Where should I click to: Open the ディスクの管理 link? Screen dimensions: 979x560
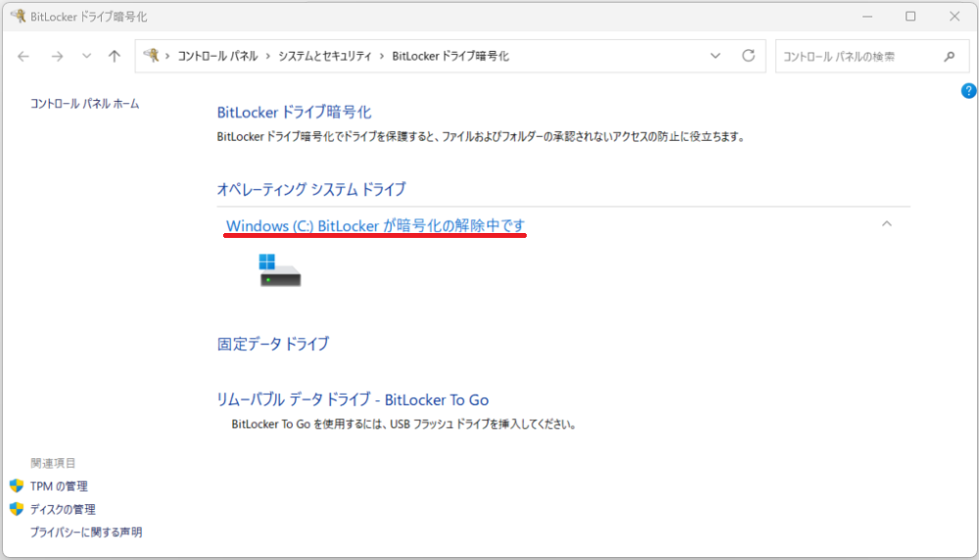[x=63, y=509]
